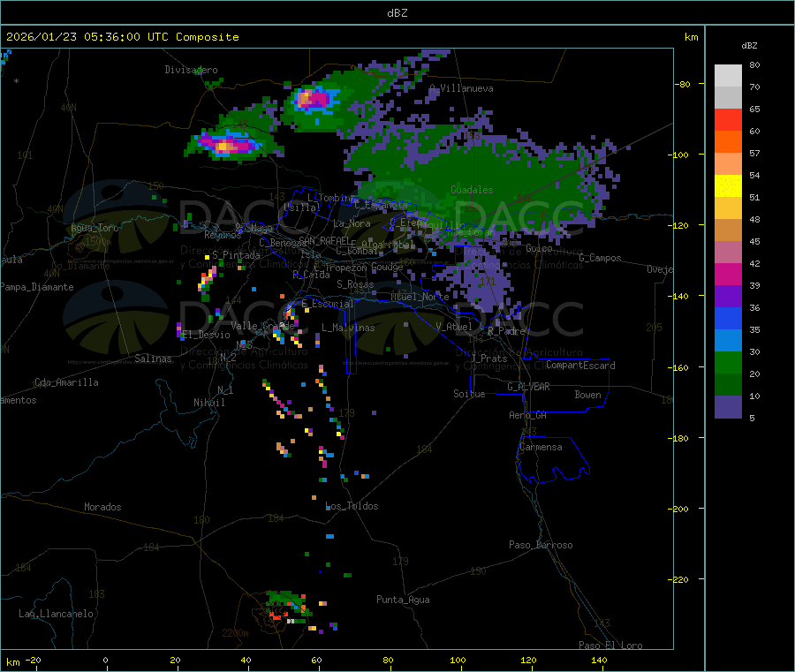Click the CompantEscard label
This screenshot has height=672, width=795.
click(x=580, y=366)
